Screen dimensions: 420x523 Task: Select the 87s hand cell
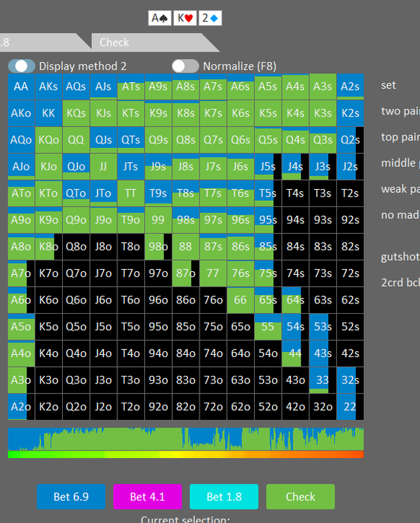click(x=213, y=247)
